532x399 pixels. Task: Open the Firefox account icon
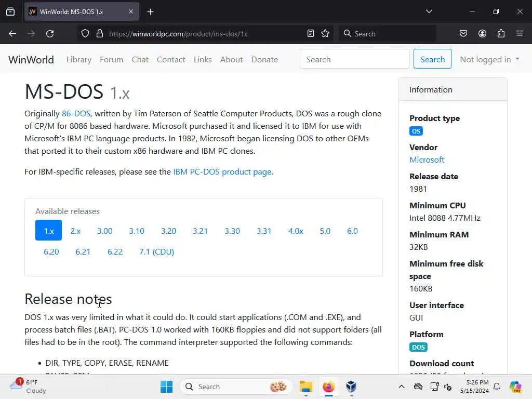(x=482, y=34)
